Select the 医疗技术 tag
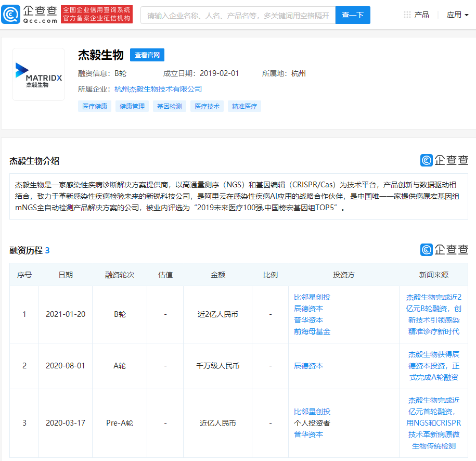Image resolution: width=476 pixels, height=461 pixels. pos(207,106)
